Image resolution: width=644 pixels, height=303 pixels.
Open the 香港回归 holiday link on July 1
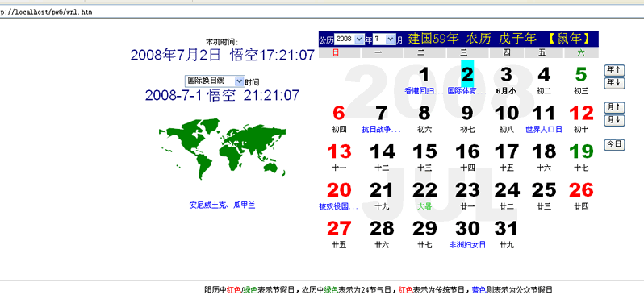click(x=424, y=91)
